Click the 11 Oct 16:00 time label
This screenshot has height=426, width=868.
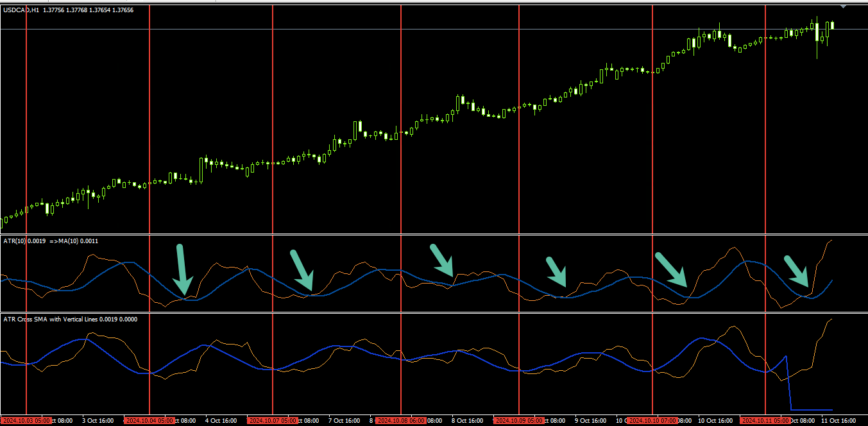tap(837, 421)
